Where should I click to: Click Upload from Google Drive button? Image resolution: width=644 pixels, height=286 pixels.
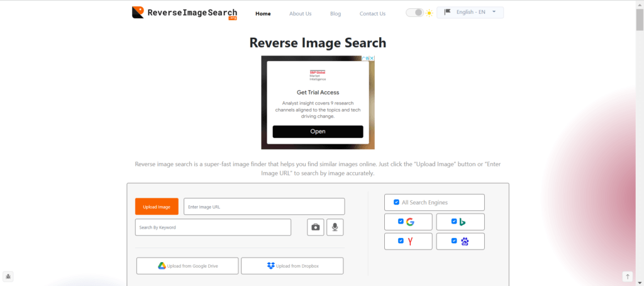pyautogui.click(x=187, y=266)
